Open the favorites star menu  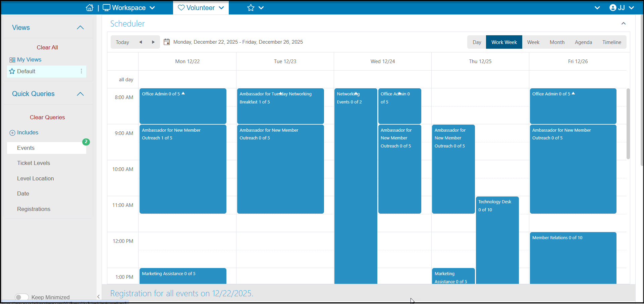point(255,8)
